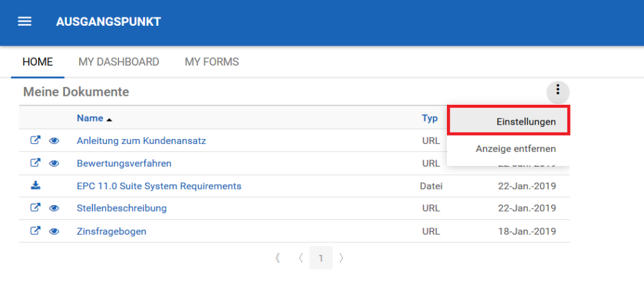Click the external link icon for Bewertungsverfahren
Image resolution: width=644 pixels, height=283 pixels.
[x=35, y=163]
